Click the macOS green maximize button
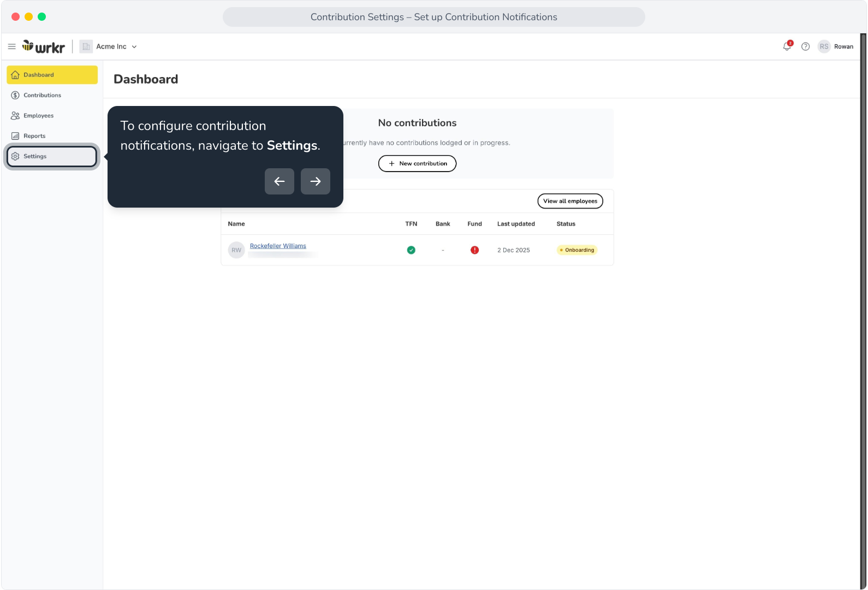This screenshot has height=590, width=868. click(x=42, y=17)
